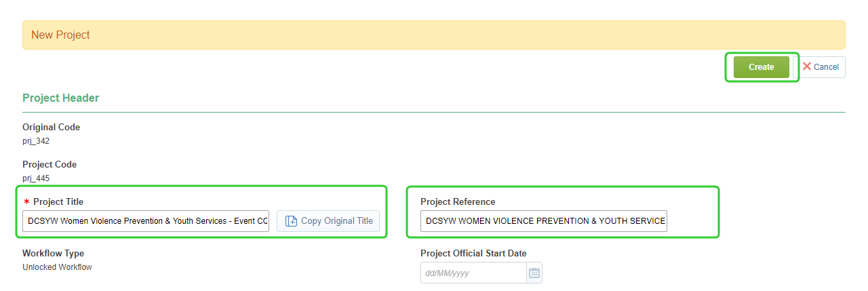Click the Project Reference field label
This screenshot has height=291, width=868.
coord(458,202)
